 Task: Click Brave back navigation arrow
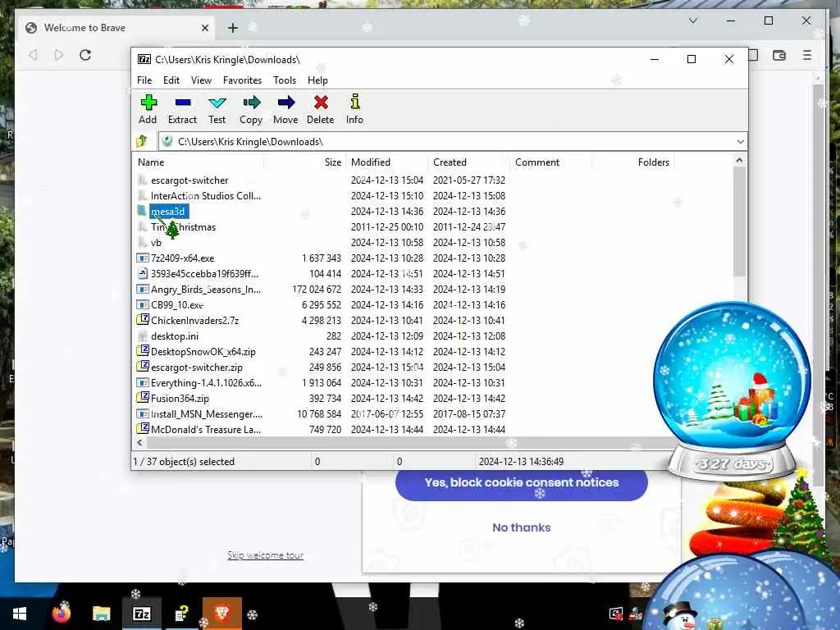(33, 55)
